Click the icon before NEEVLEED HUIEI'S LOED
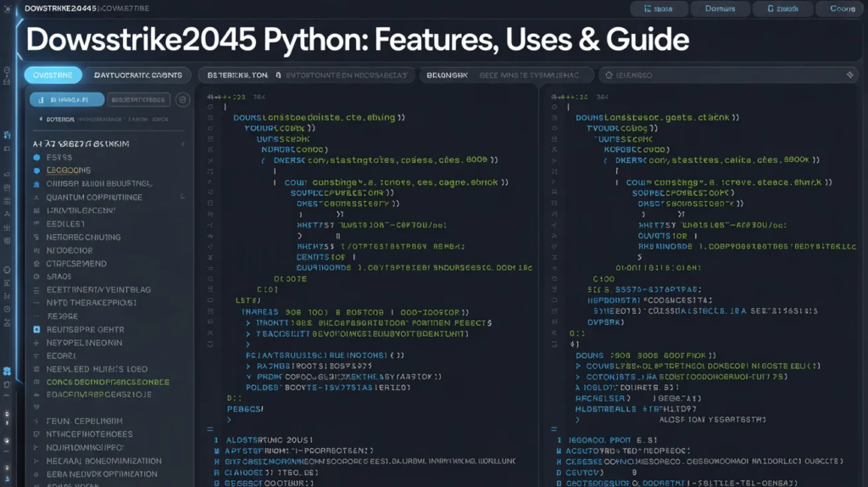The height and width of the screenshot is (487, 868). [36, 369]
